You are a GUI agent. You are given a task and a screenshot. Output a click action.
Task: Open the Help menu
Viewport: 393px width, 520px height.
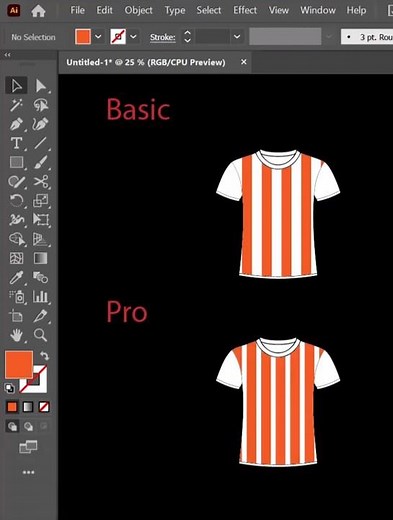coord(356,11)
